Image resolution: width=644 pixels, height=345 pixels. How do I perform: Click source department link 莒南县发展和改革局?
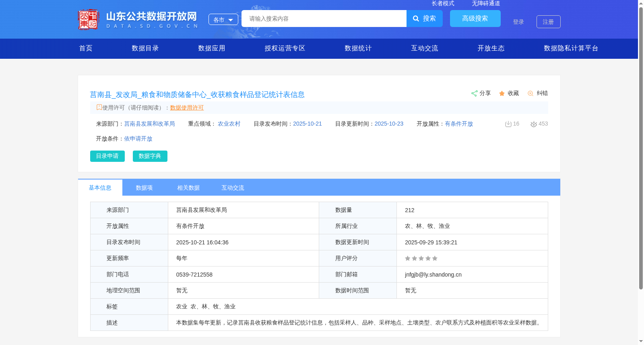pos(149,124)
